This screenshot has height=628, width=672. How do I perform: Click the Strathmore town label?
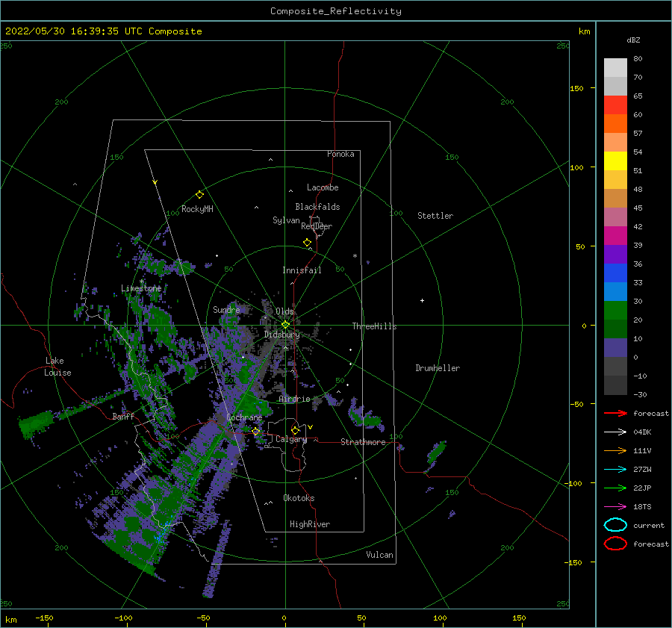click(x=363, y=442)
